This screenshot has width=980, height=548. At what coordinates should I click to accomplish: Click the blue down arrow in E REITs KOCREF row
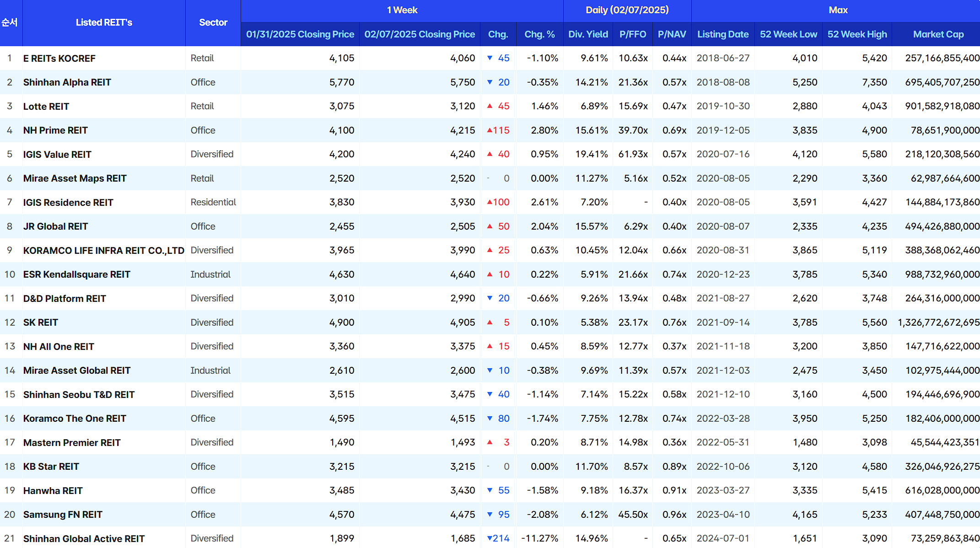[490, 58]
